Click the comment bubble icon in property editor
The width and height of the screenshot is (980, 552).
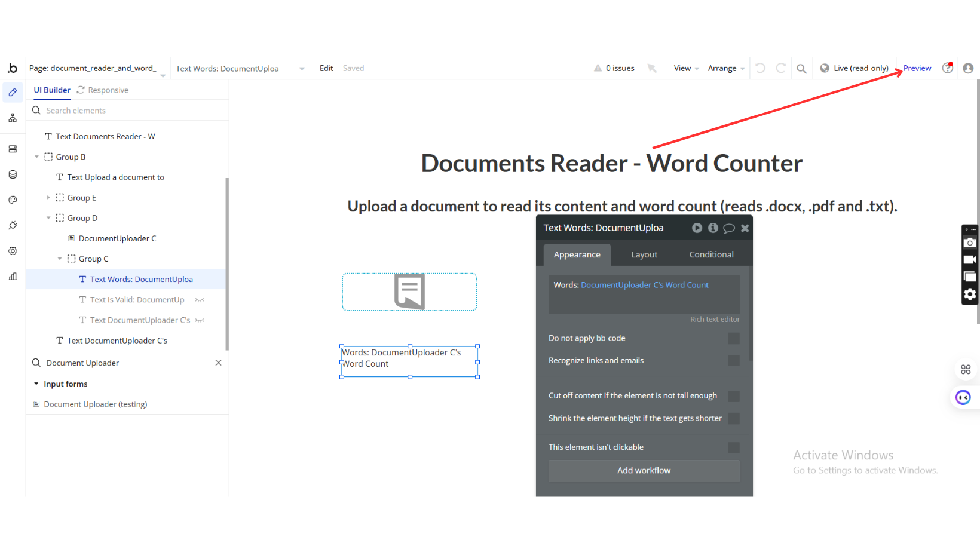[728, 228]
